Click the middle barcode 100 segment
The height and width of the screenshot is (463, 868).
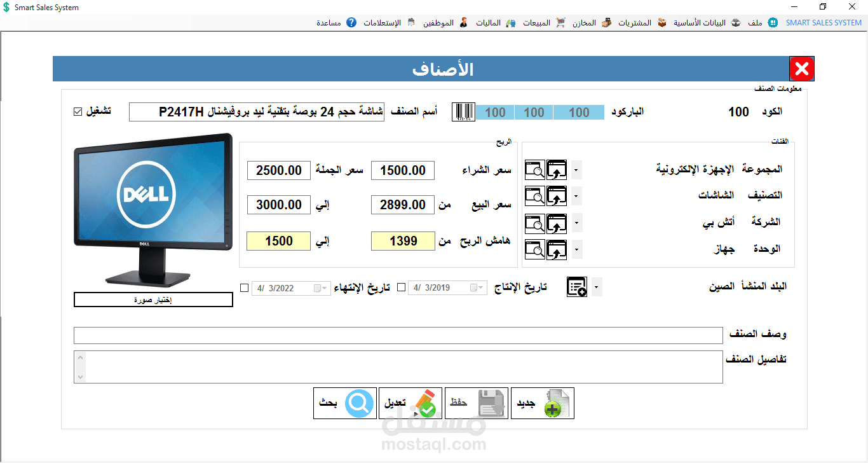tap(534, 113)
